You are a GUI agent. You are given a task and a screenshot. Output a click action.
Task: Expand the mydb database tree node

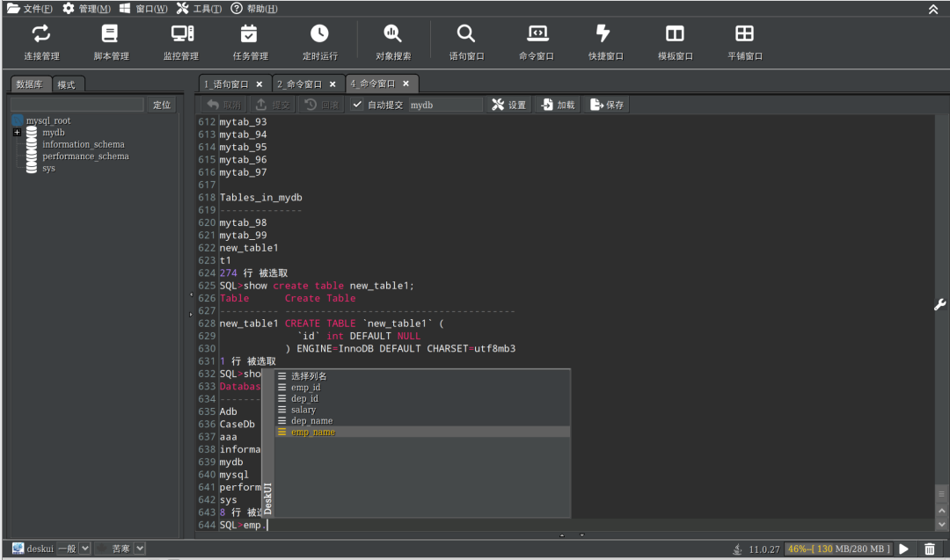(17, 133)
